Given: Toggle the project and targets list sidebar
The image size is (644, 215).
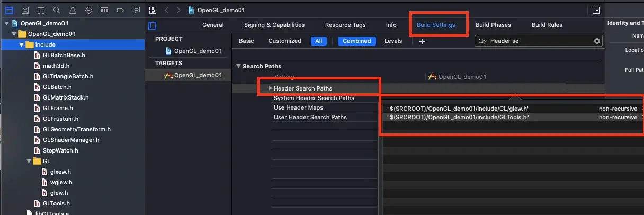Looking at the screenshot, I should coord(153,25).
